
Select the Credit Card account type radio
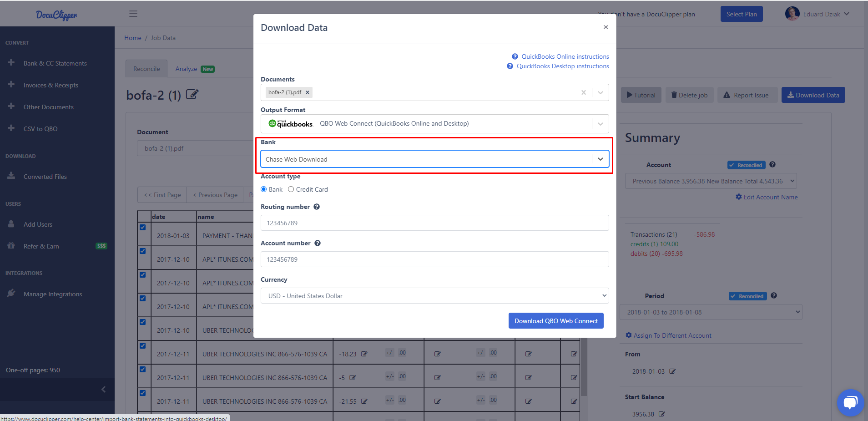(x=291, y=189)
